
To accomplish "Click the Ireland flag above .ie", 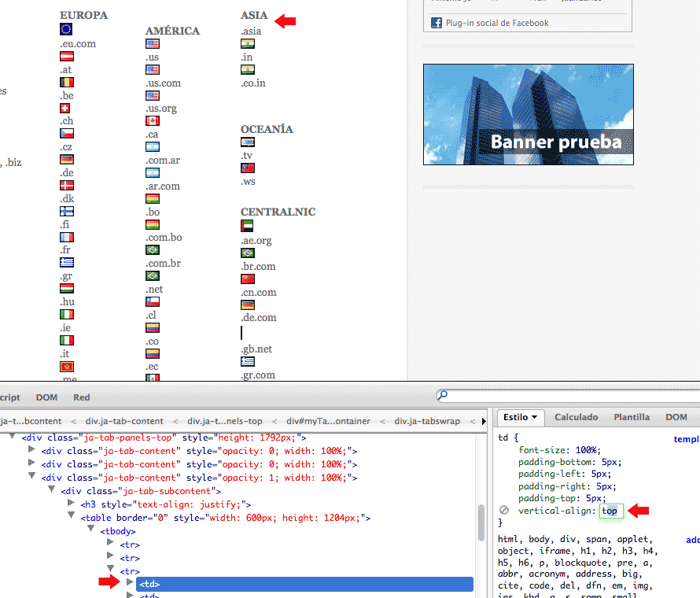I will [x=67, y=315].
